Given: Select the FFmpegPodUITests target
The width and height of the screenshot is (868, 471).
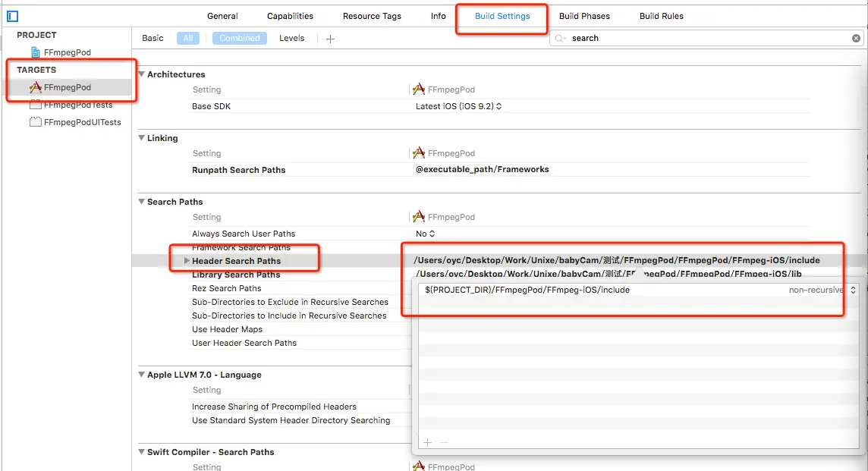Looking at the screenshot, I should 75,122.
